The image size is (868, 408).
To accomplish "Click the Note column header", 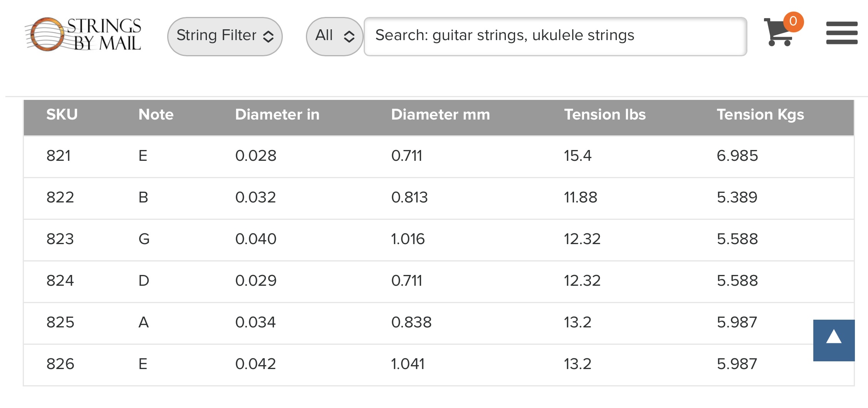I will click(156, 115).
